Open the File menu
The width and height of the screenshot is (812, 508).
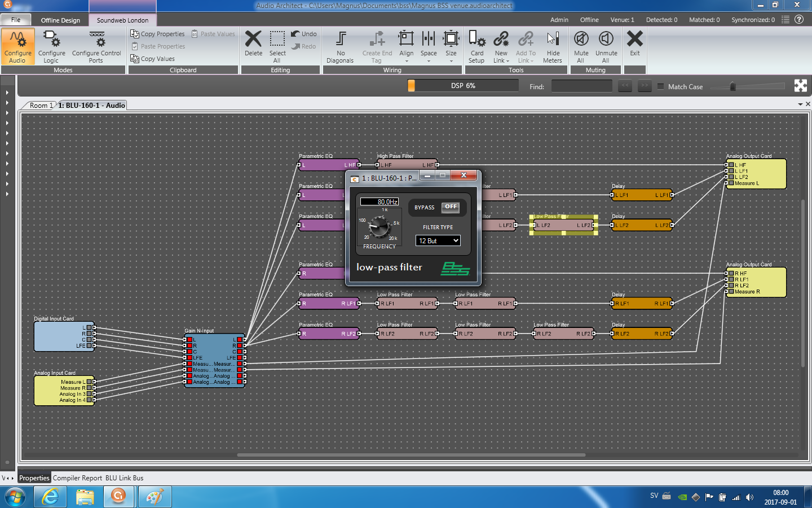(16, 20)
